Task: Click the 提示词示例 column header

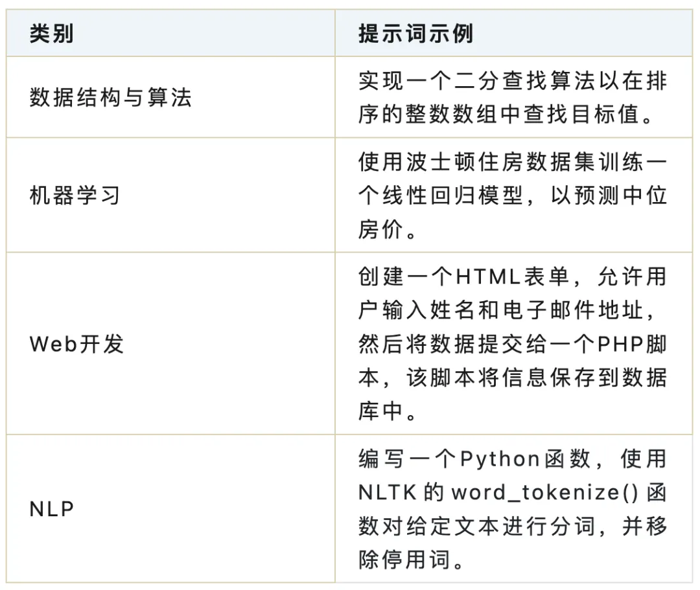Action: tap(415, 34)
